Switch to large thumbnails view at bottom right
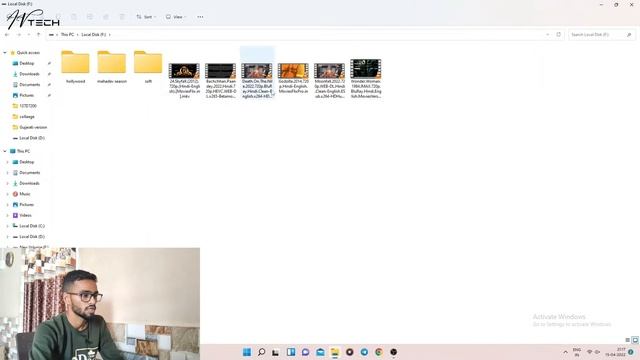This screenshot has width=640, height=360. pyautogui.click(x=635, y=340)
